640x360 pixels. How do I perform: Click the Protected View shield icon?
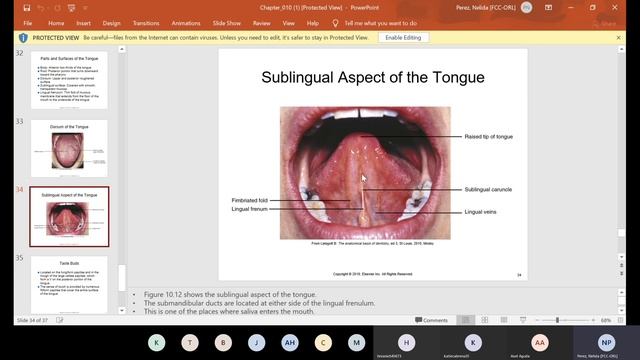[x=23, y=38]
